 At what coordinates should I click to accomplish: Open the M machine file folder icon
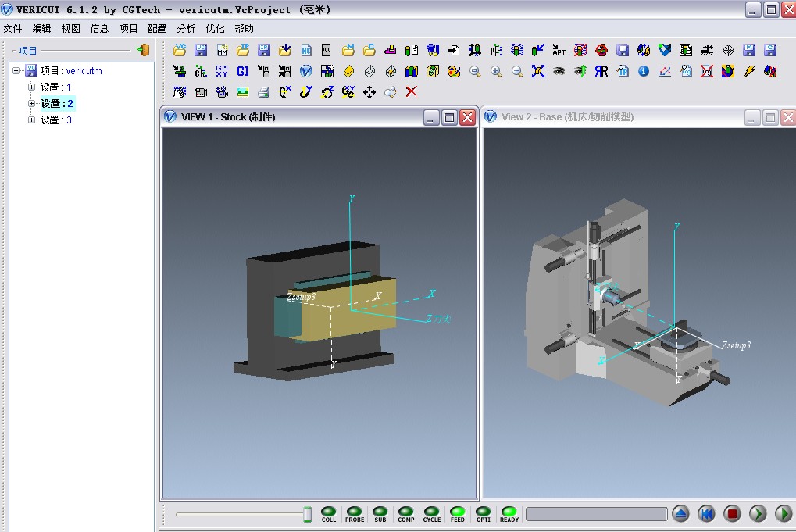(348, 50)
